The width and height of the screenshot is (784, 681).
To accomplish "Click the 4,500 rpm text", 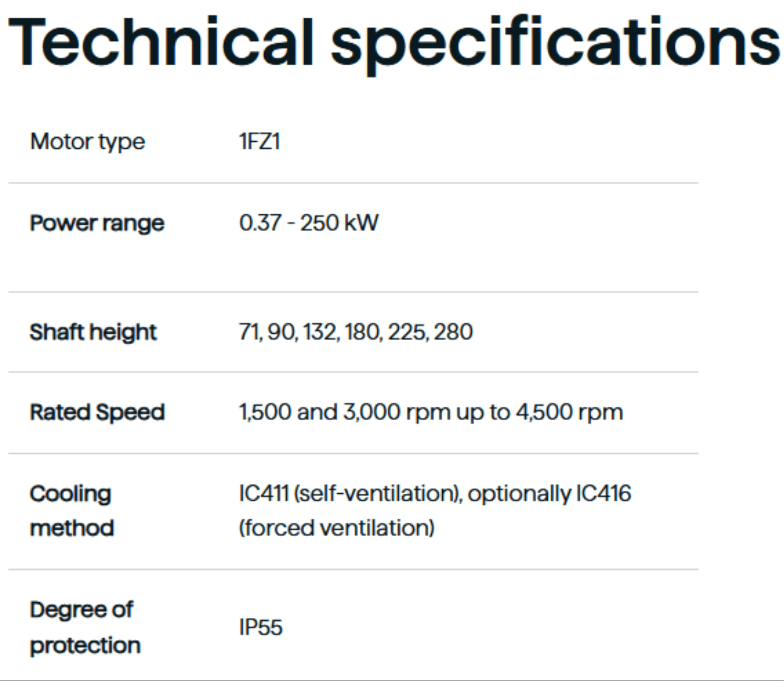I will point(569,413).
